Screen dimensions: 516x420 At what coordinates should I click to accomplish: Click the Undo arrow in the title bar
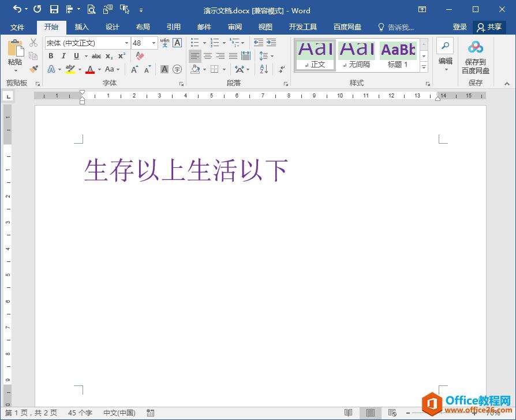click(17, 10)
